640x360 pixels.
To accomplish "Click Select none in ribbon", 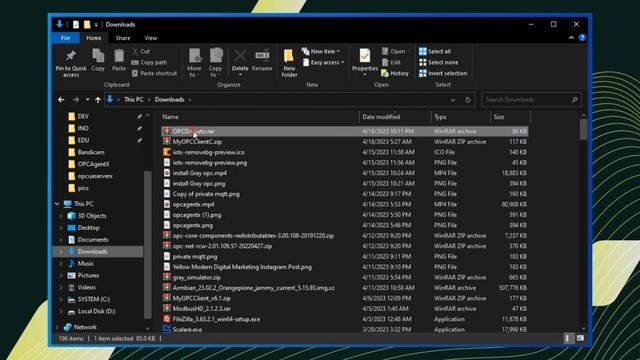I will click(438, 62).
